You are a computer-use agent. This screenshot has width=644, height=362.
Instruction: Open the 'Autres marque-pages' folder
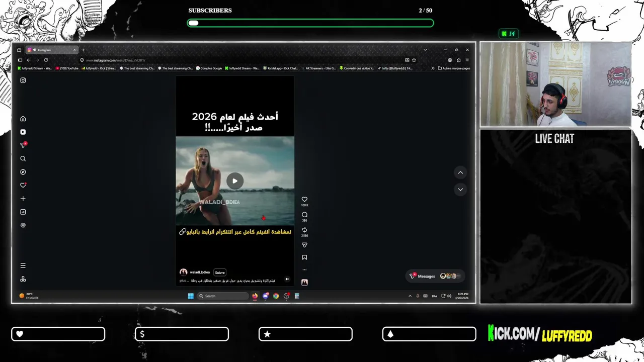pyautogui.click(x=454, y=68)
